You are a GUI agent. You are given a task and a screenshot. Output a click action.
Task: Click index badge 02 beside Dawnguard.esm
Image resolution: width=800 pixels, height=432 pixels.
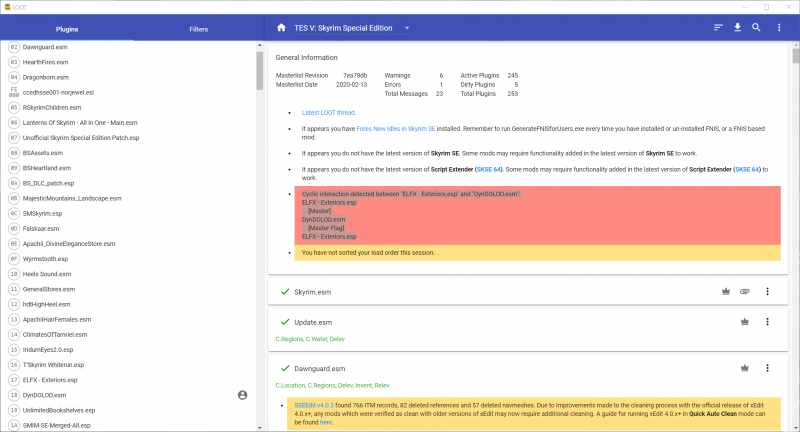(14, 47)
